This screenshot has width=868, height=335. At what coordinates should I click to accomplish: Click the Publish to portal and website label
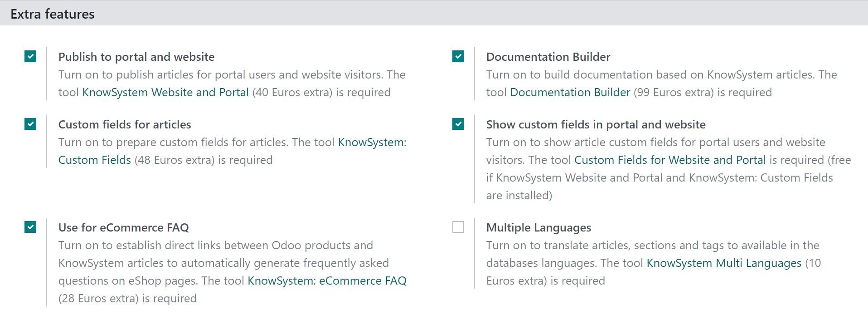136,57
